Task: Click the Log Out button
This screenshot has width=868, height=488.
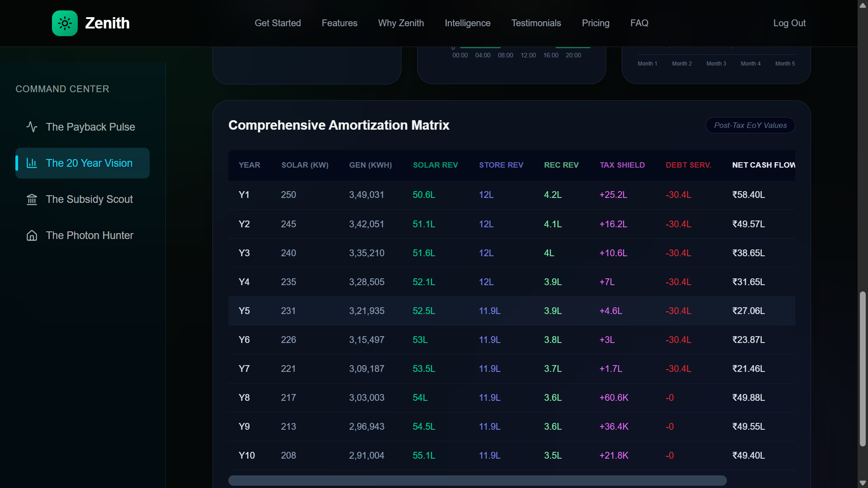Action: [x=789, y=23]
